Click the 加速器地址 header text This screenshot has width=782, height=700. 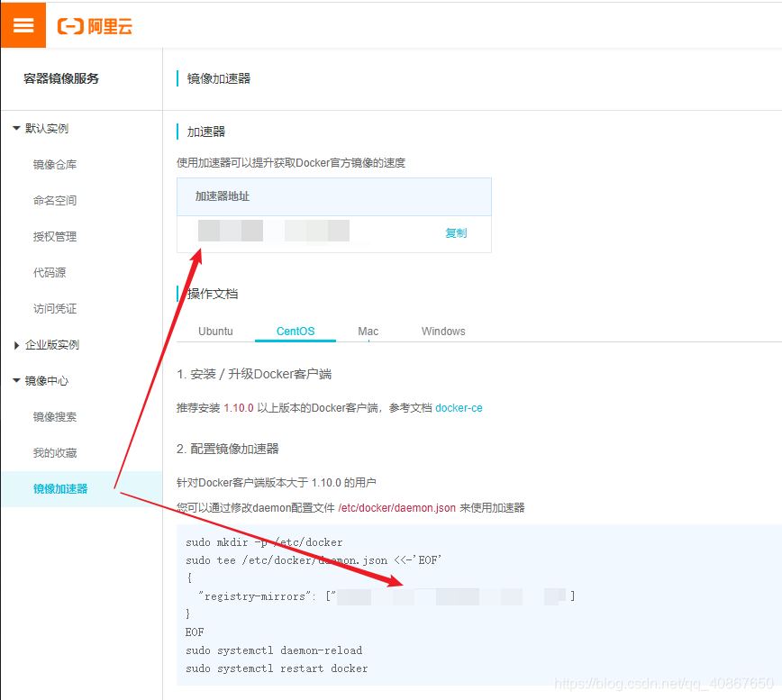click(222, 196)
